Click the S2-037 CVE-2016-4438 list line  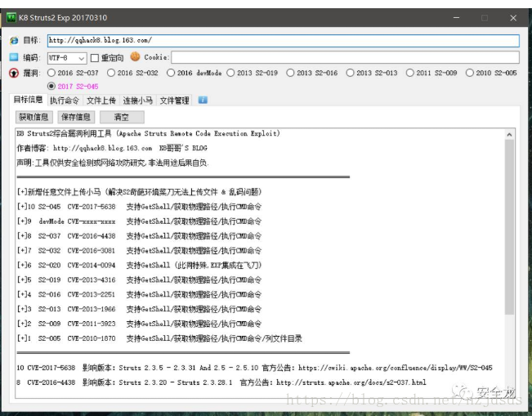[139, 236]
